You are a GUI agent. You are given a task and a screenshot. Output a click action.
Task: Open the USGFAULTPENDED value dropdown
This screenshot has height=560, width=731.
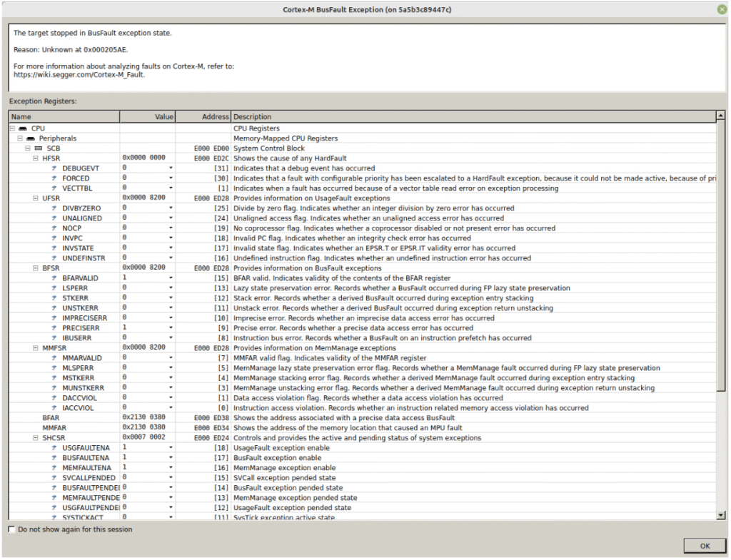(x=171, y=508)
